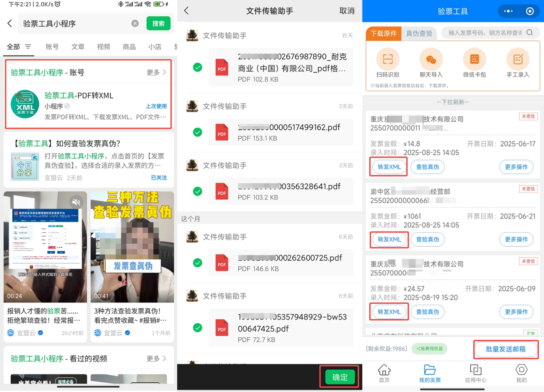Screen dimensions: 544x392
Task: Open 验票工具-PDF转XML title link
Action: tap(79, 95)
